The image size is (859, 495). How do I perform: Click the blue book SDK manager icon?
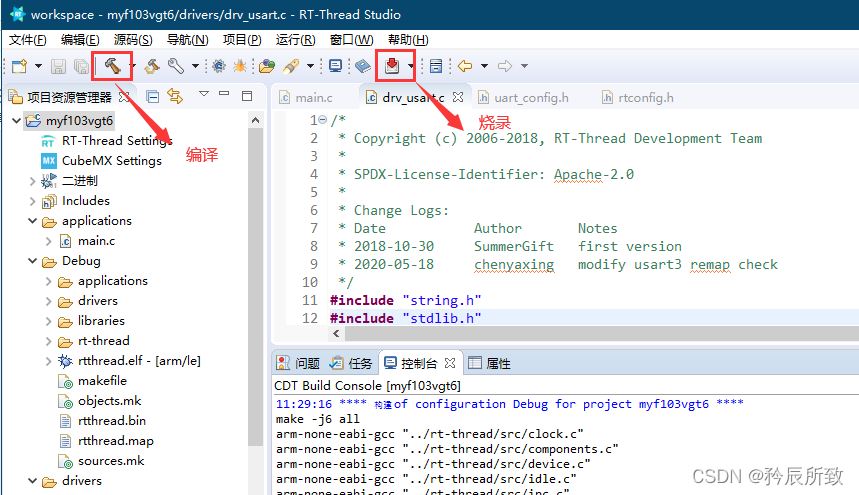tap(363, 66)
